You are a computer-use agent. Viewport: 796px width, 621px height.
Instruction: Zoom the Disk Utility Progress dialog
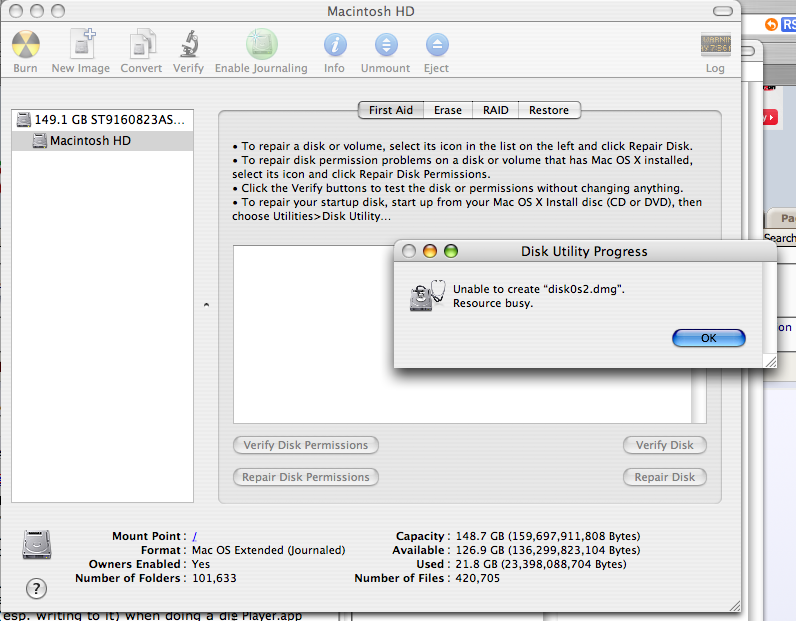pos(451,251)
